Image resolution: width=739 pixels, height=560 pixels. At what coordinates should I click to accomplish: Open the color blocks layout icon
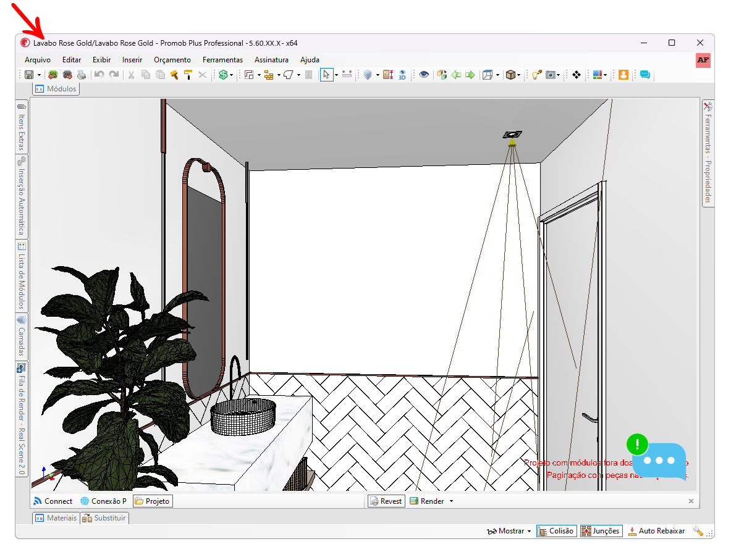[598, 75]
